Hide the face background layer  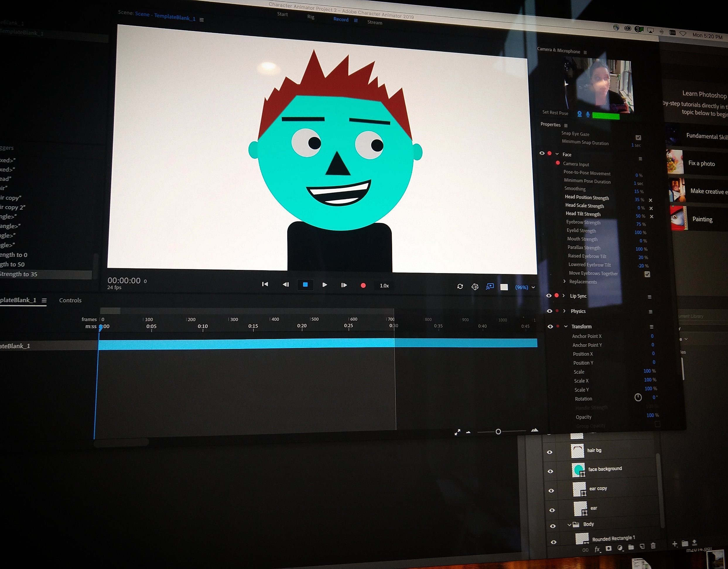tap(550, 472)
